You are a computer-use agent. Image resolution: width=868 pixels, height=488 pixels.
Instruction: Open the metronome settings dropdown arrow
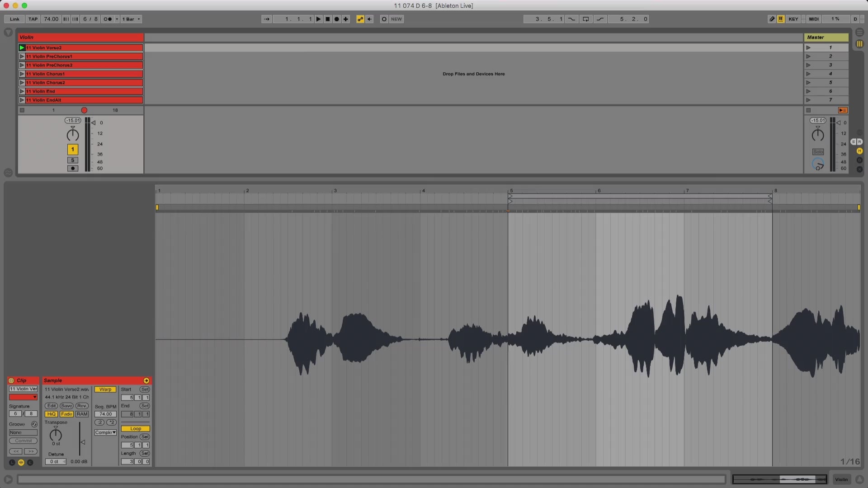[117, 19]
